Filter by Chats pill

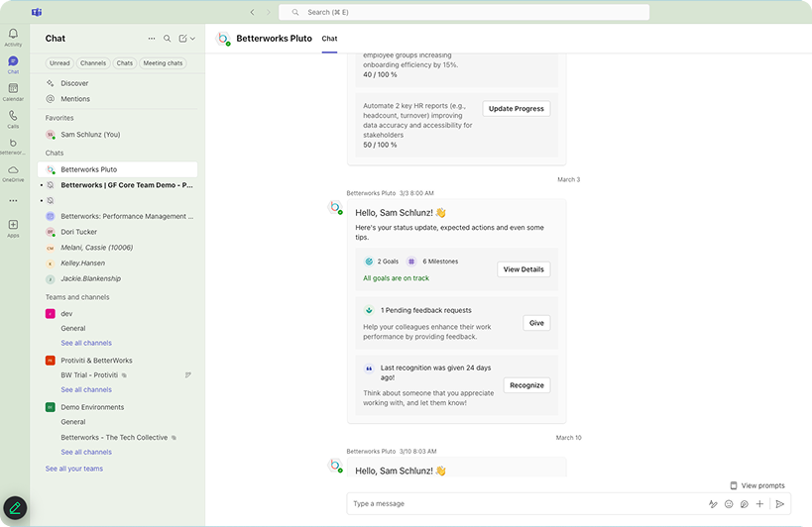(124, 63)
